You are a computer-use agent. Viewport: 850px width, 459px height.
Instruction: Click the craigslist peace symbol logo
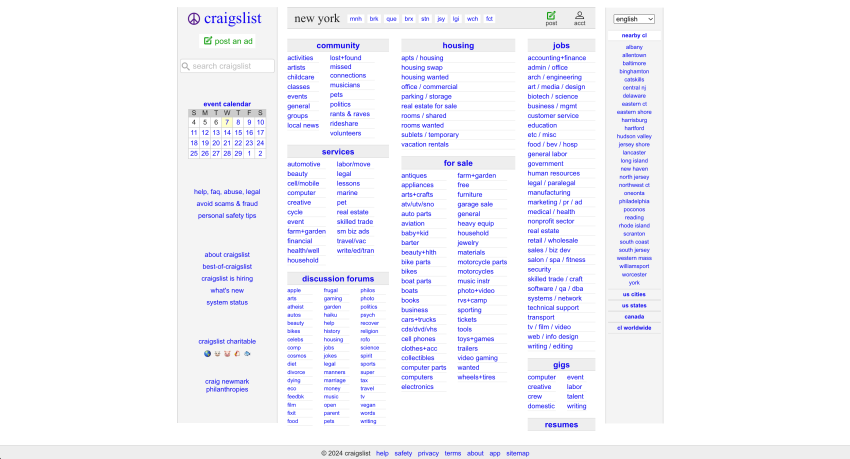coord(194,19)
